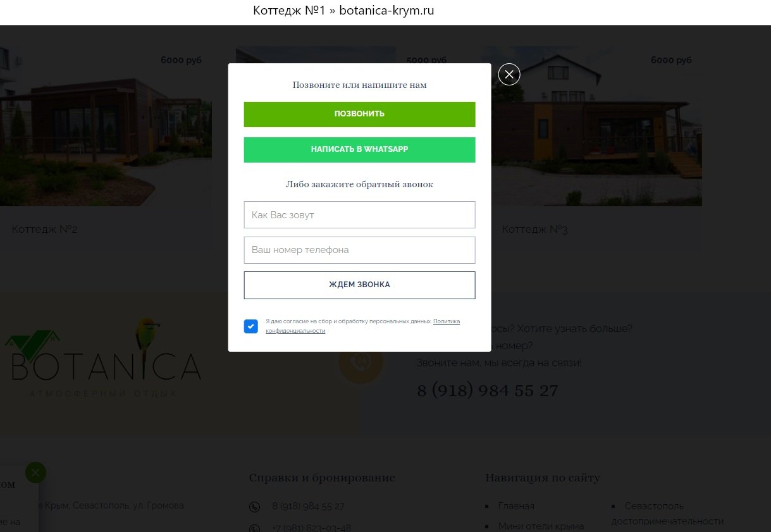771x532 pixels.
Task: Open the Политика конфиденциальности link
Action: coord(362,326)
